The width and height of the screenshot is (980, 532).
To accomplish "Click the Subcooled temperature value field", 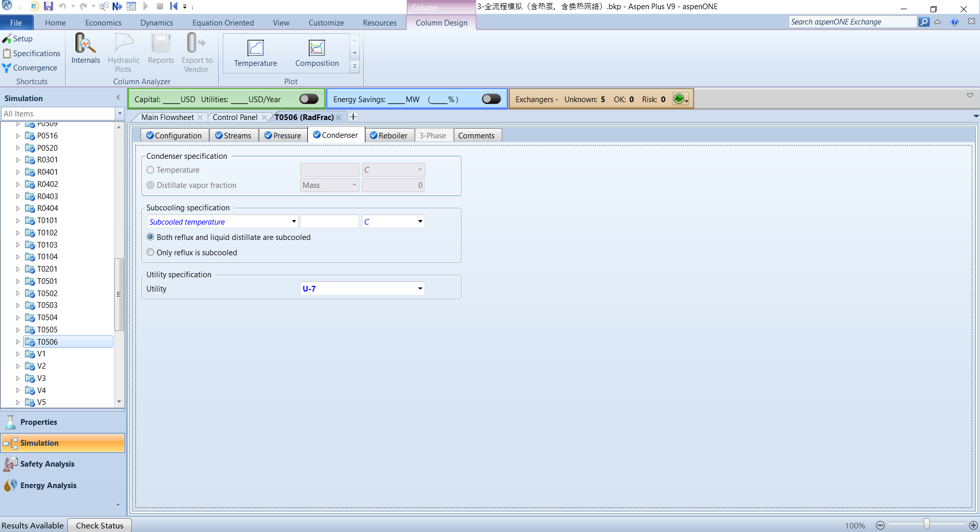I will [x=330, y=222].
